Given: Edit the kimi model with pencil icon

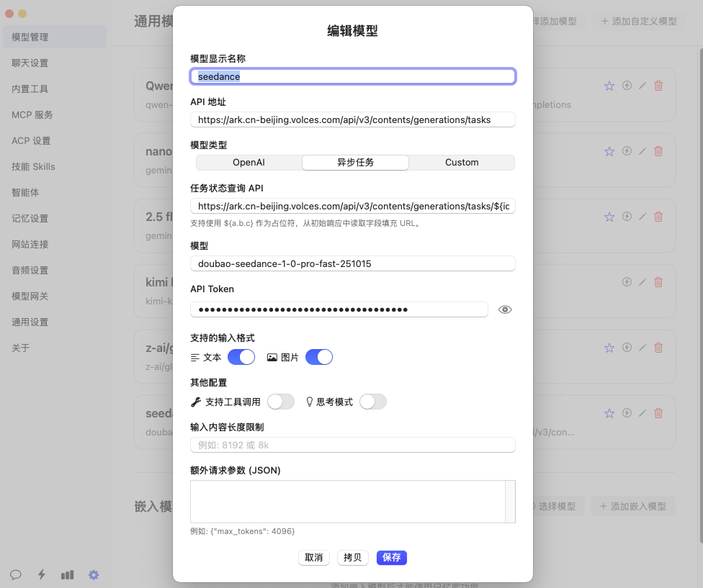Looking at the screenshot, I should [642, 282].
